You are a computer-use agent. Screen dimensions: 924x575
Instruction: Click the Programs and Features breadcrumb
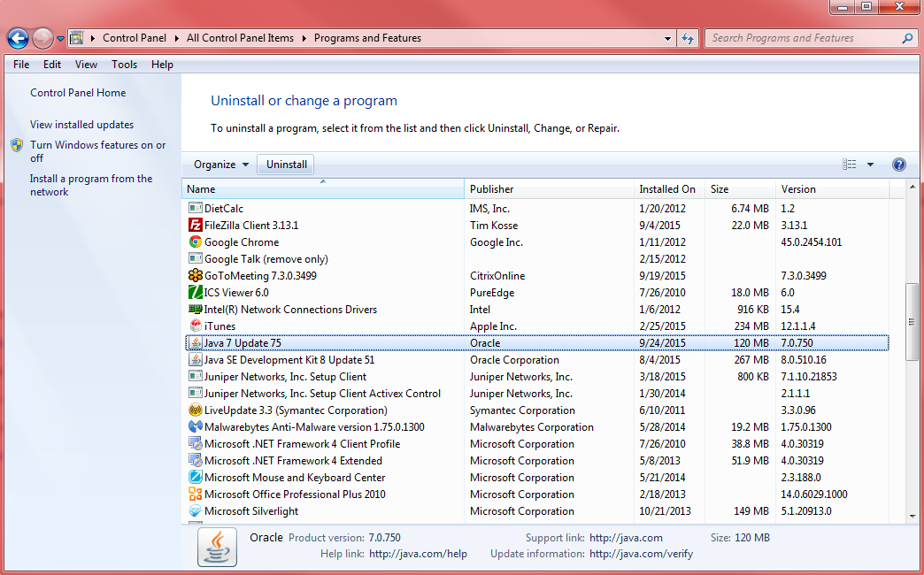coord(367,38)
